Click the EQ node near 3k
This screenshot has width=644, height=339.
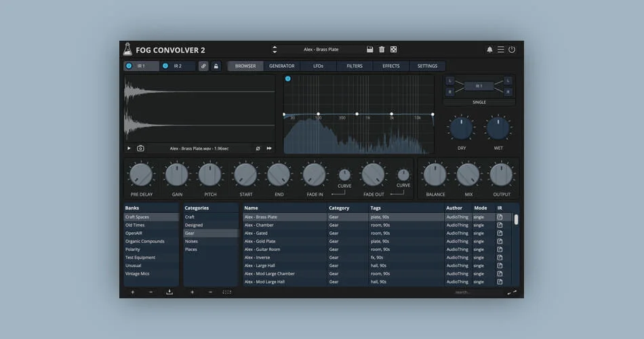click(x=391, y=114)
